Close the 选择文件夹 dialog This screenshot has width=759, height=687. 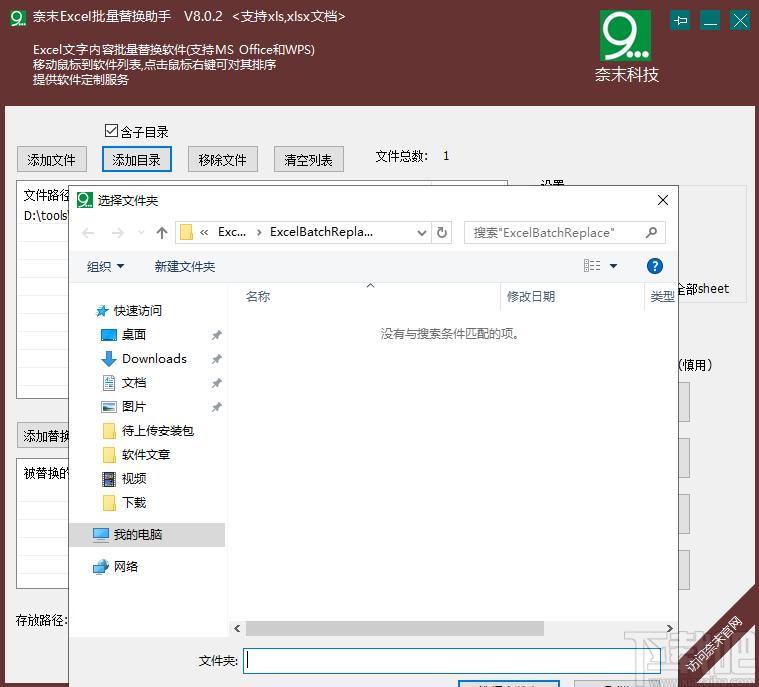[663, 200]
